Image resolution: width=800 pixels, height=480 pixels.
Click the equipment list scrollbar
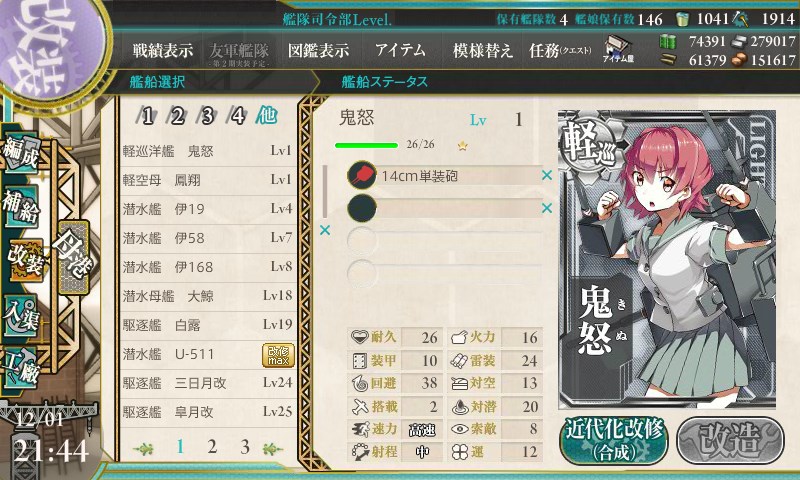(324, 191)
